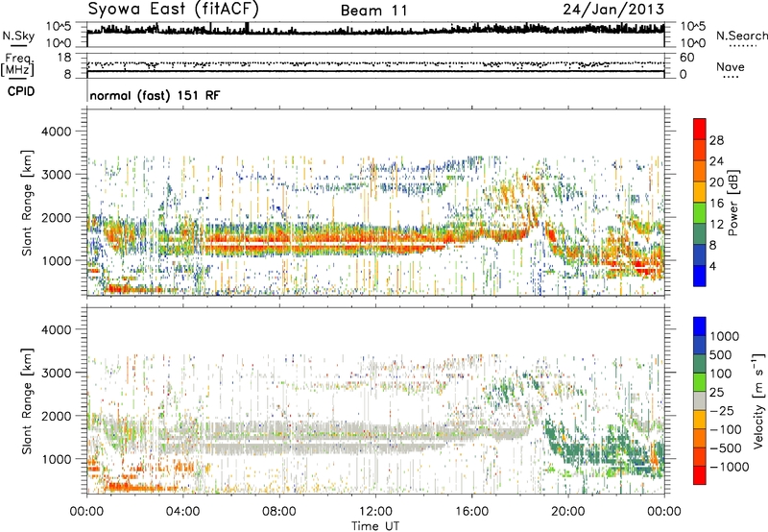The width and height of the screenshot is (768, 532).
Task: Select the "CPID" label
Action: point(21,91)
